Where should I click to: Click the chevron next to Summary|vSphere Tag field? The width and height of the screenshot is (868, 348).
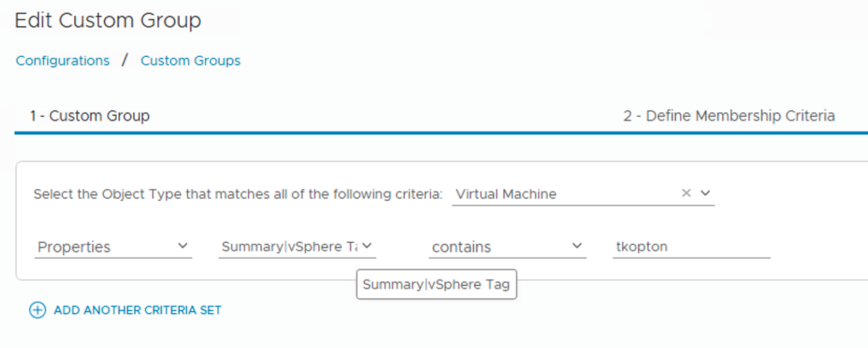point(367,246)
